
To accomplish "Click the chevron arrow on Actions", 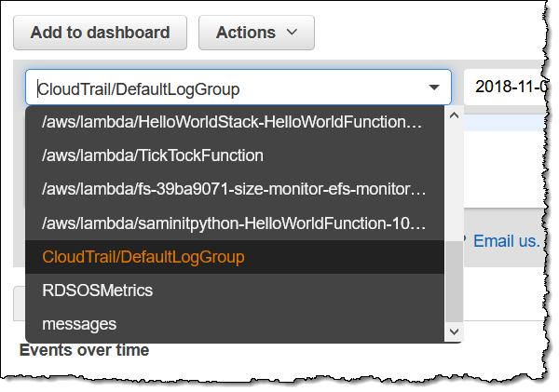I will coord(293,33).
